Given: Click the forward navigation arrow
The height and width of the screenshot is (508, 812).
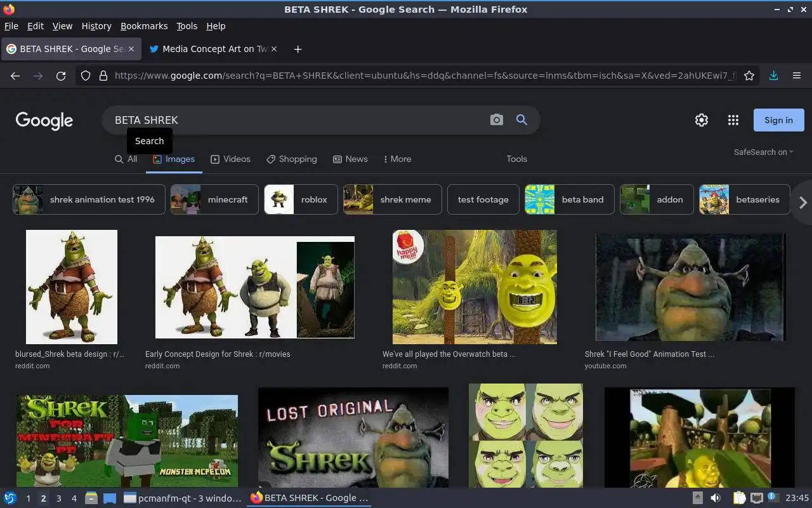Looking at the screenshot, I should point(38,76).
